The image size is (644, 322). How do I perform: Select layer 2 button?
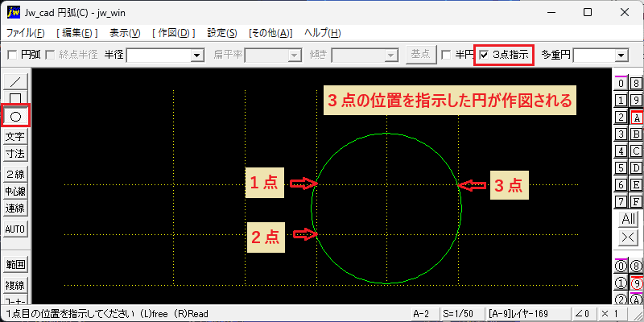point(621,118)
